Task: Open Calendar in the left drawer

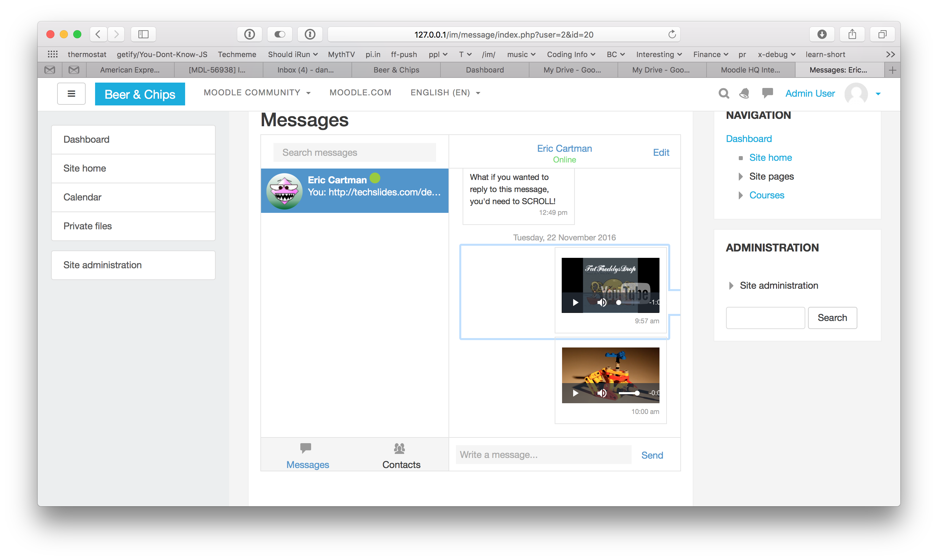Action: click(x=133, y=197)
